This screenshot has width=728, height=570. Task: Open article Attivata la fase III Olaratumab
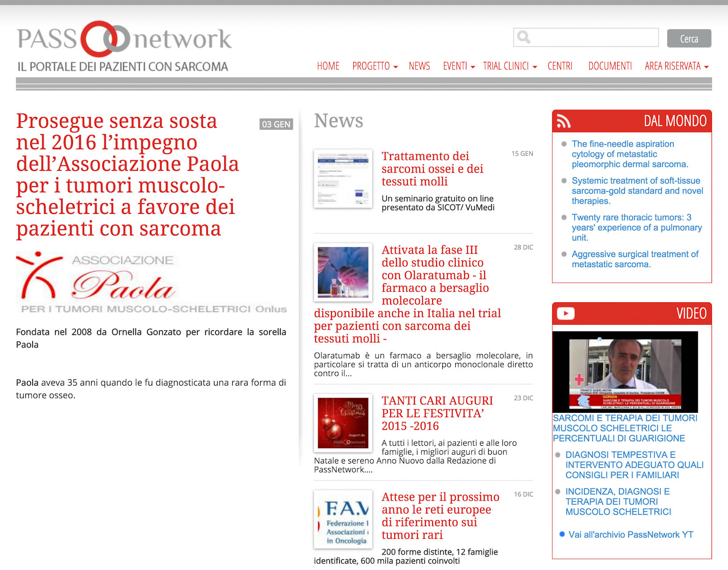point(408,294)
